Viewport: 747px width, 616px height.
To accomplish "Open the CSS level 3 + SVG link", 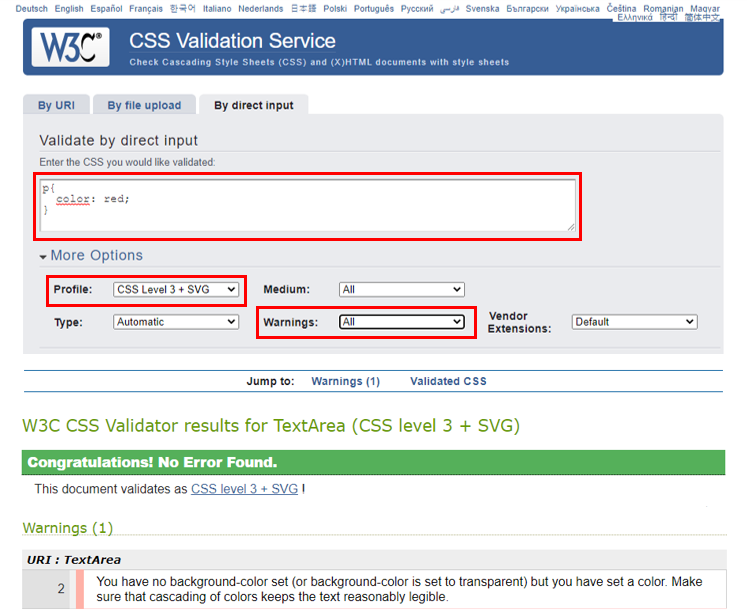I will pyautogui.click(x=244, y=489).
